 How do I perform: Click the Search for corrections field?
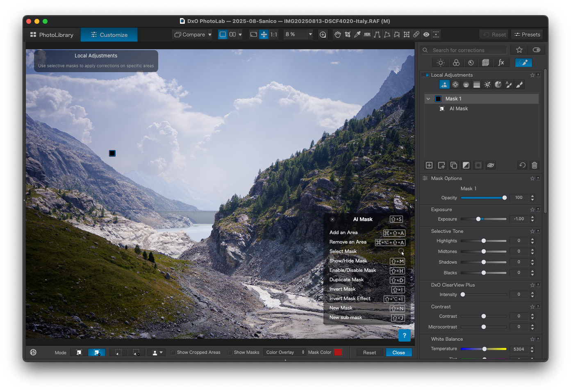coord(467,50)
